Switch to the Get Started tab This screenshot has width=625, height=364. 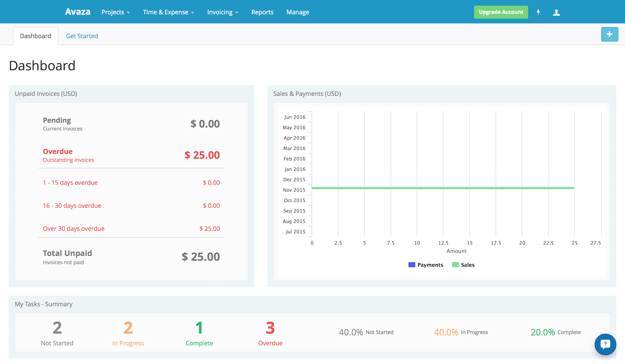[82, 36]
